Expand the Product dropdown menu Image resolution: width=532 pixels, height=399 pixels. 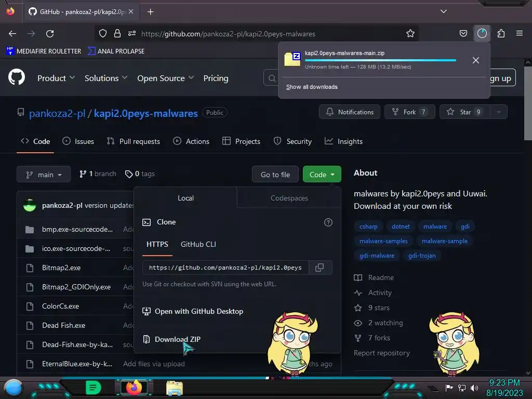point(56,78)
